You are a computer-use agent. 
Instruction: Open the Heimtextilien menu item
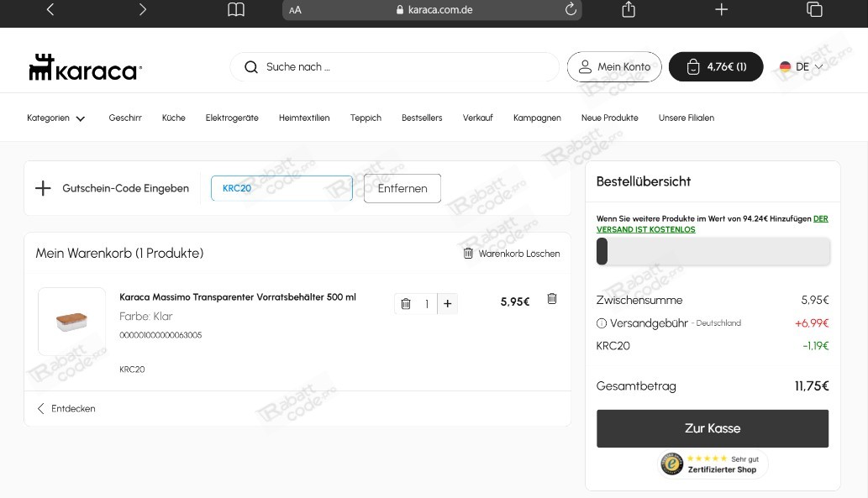tap(304, 118)
